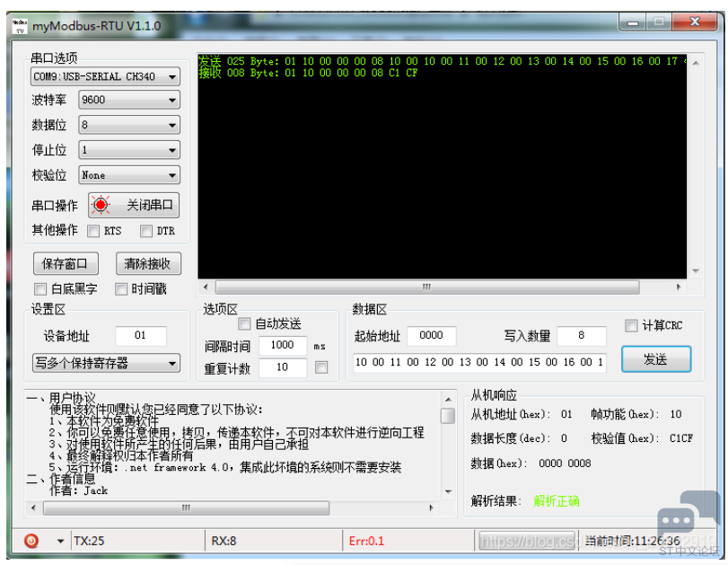Click the log area's horizontal scrollbar thumb
This screenshot has height=565, width=728.
[x=426, y=287]
